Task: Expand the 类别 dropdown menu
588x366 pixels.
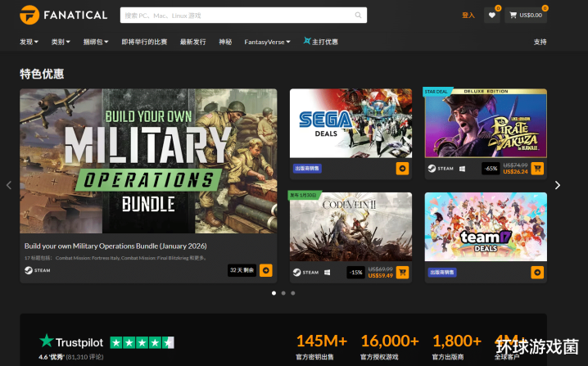Action: [61, 42]
